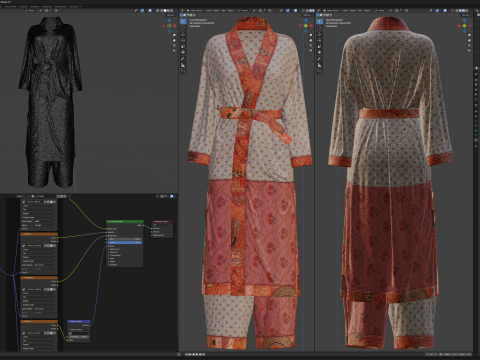Open target dropdown on Material Output node
The height and width of the screenshot is (360, 480).
click(162, 225)
